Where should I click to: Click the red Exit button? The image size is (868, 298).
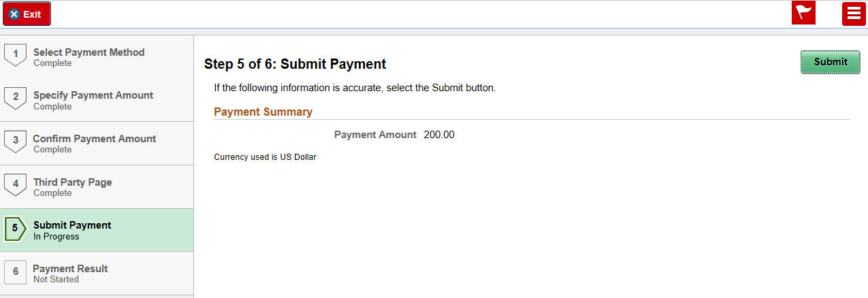pos(27,14)
